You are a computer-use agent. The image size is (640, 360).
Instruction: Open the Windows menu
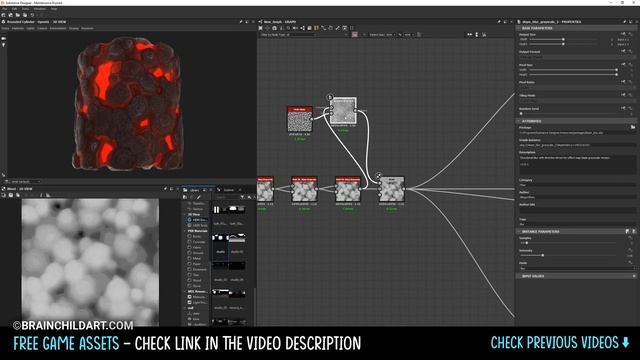40,9
